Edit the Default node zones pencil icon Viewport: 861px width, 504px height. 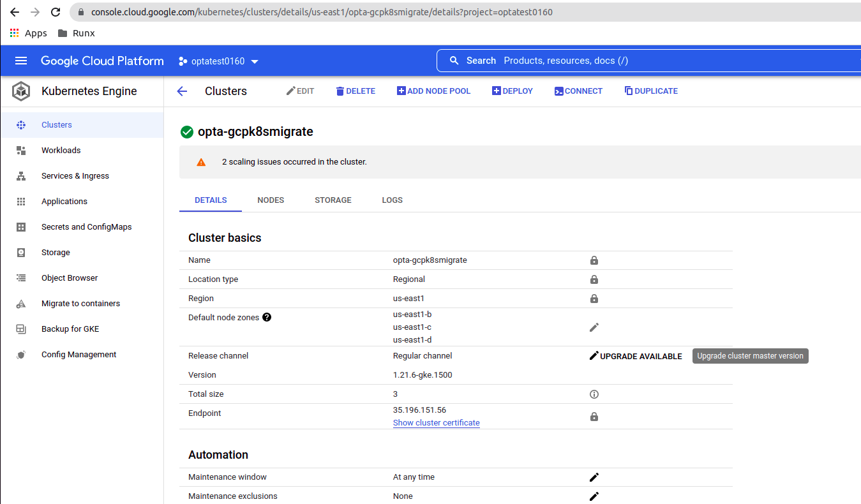coord(594,327)
